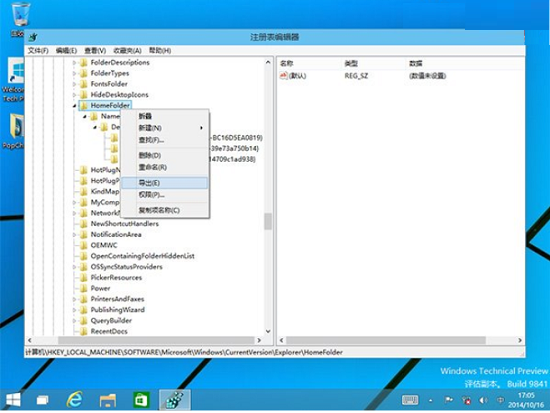Open the 查看(V) menu
The width and height of the screenshot is (550, 413).
tap(95, 51)
